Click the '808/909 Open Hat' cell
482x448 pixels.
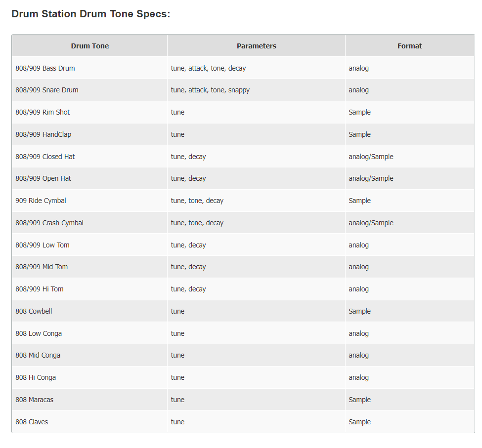click(x=90, y=178)
